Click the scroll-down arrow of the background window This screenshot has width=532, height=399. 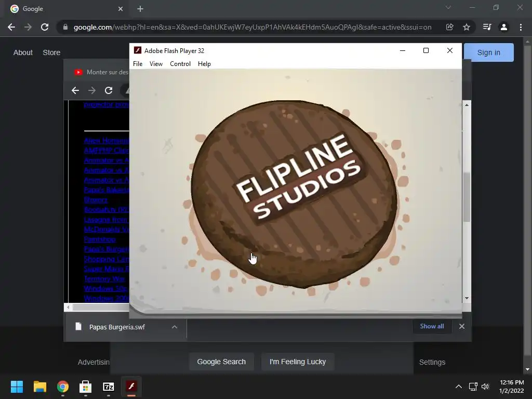tap(467, 298)
